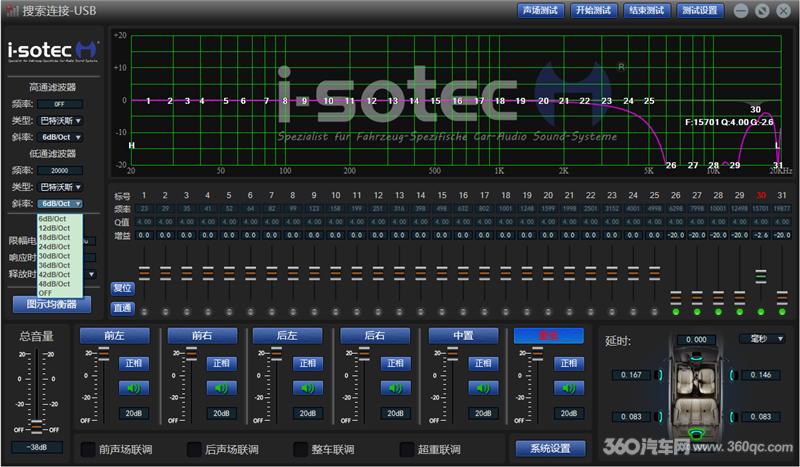This screenshot has width=800, height=467.
Task: Click the EQ band 5 indicator dot
Action: click(229, 312)
